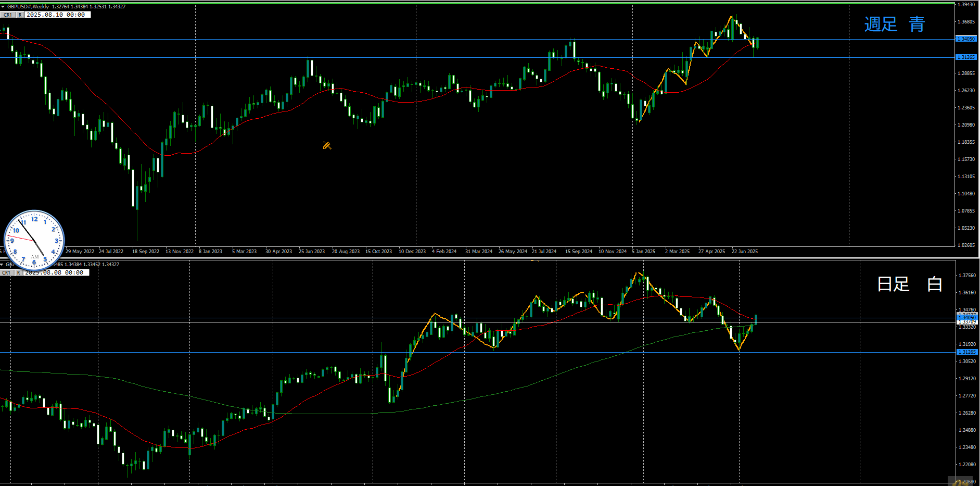Click weekly price scale value 1.36805
This screenshot has height=486, width=980.
pyautogui.click(x=966, y=22)
